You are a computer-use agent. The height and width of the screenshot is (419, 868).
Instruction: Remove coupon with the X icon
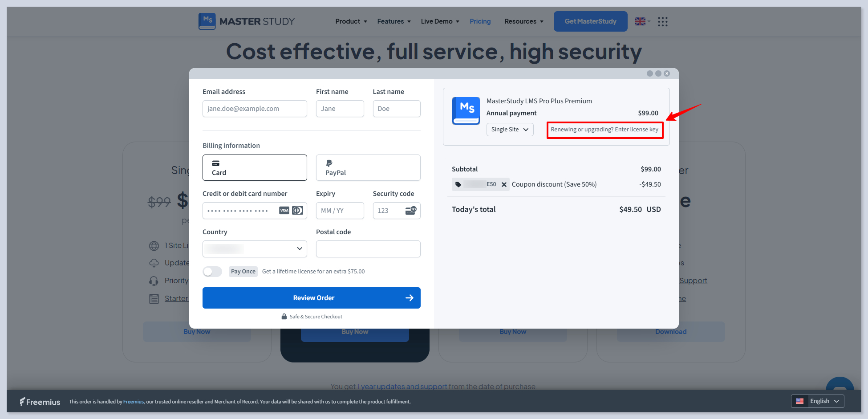tap(504, 184)
